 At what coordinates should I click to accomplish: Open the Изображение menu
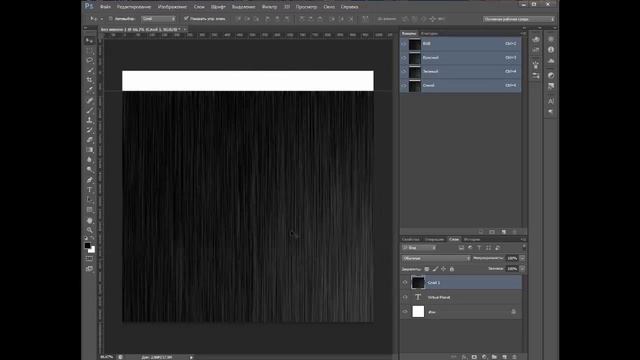[x=172, y=7]
